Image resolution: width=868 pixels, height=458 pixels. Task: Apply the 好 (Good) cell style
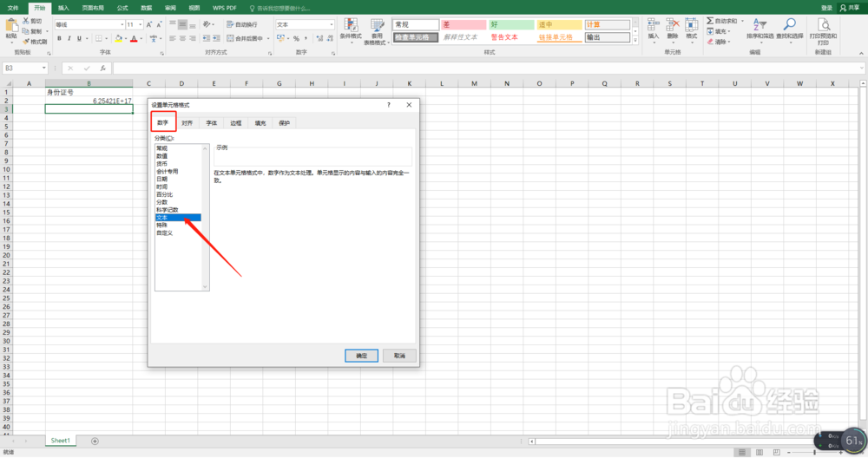511,24
